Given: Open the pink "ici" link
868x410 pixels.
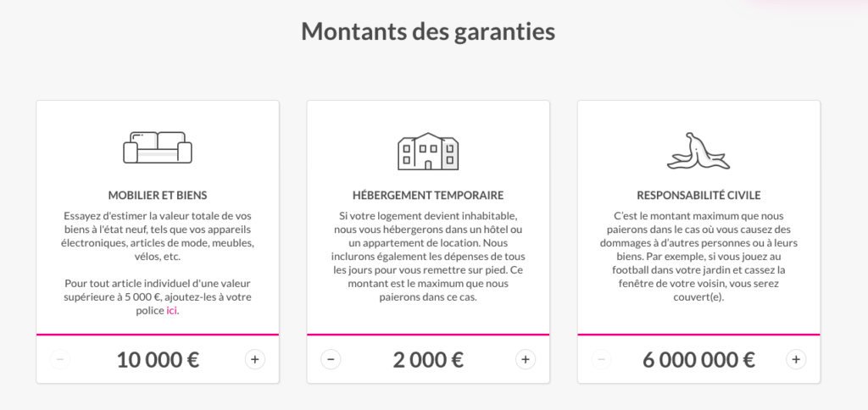Looking at the screenshot, I should (x=171, y=311).
